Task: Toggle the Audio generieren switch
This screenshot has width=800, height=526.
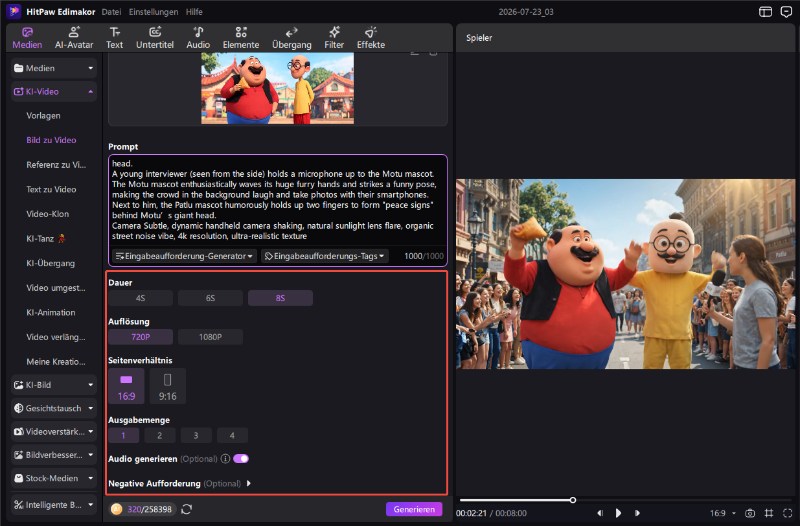Action: (241, 459)
